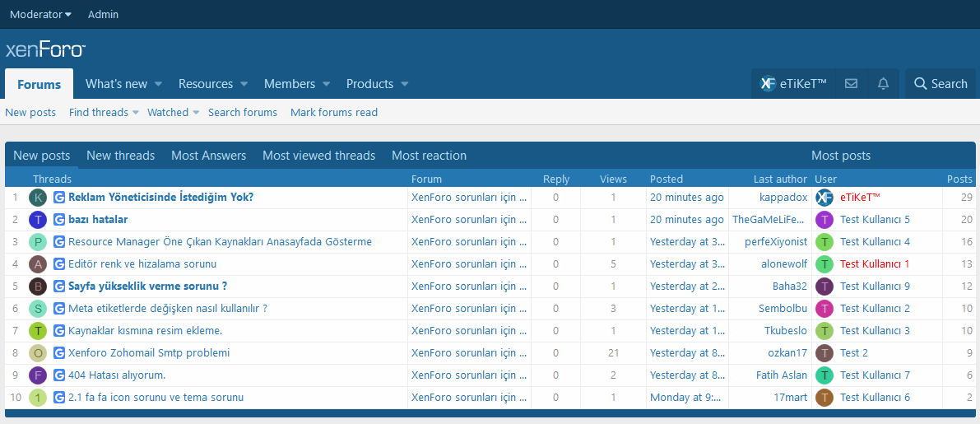This screenshot has width=980, height=424.
Task: Select the Most viewed threads tab
Action: pyautogui.click(x=318, y=156)
